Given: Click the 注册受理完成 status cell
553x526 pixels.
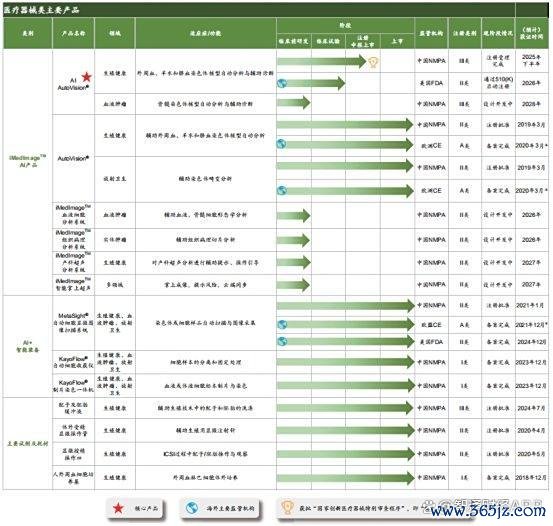Looking at the screenshot, I should [498, 60].
